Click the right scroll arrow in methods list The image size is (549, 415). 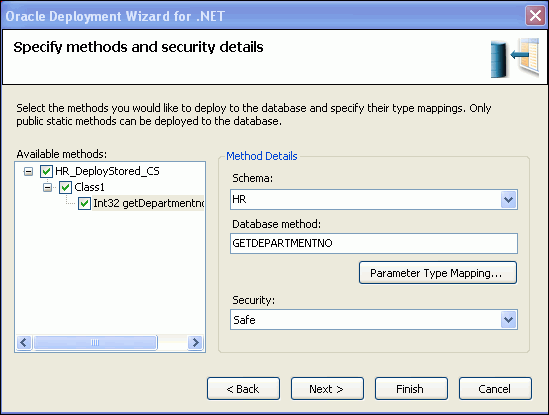click(x=195, y=342)
